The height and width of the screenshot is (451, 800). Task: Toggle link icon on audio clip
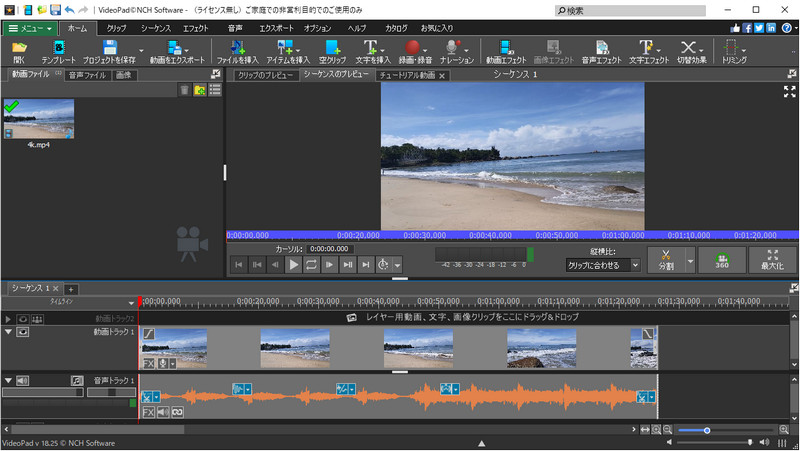178,412
